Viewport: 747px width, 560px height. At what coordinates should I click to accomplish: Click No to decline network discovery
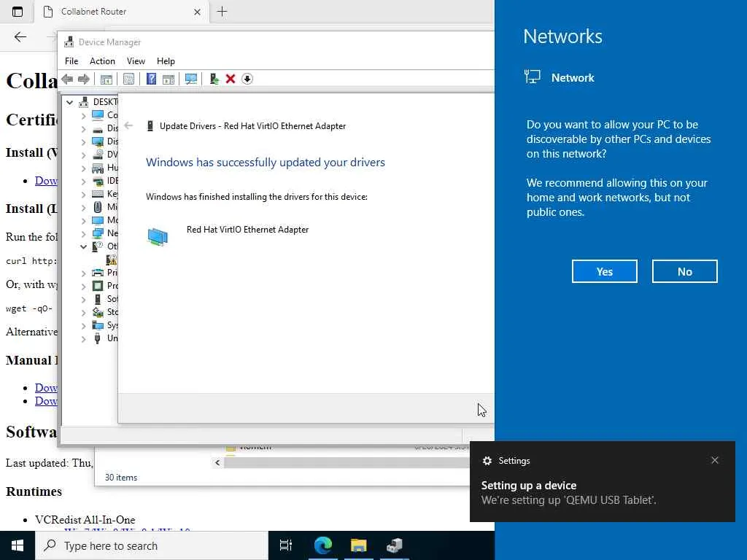click(684, 271)
